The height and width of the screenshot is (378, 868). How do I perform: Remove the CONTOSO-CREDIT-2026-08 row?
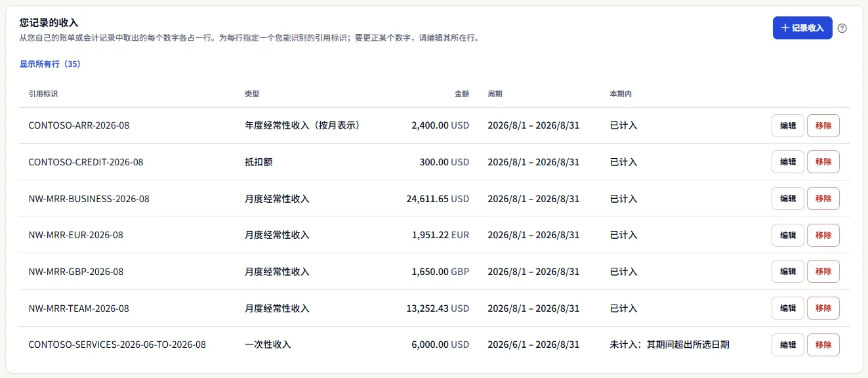(823, 162)
